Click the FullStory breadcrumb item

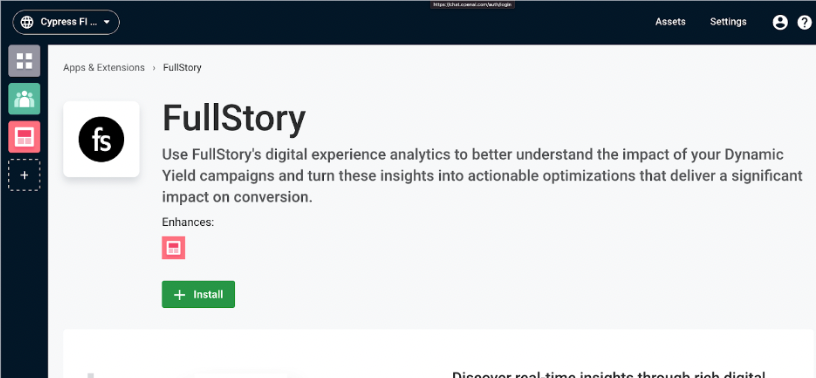click(182, 68)
